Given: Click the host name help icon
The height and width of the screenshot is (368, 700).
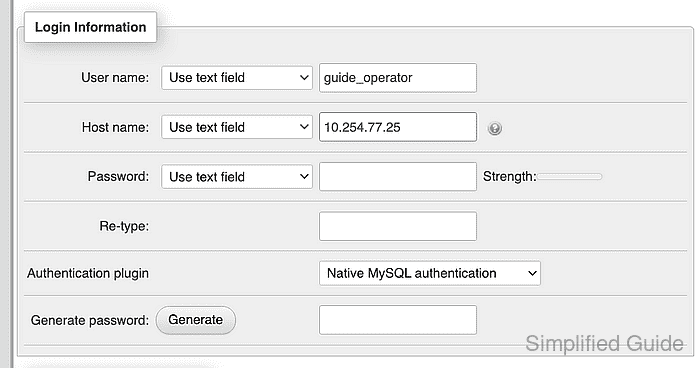Looking at the screenshot, I should pyautogui.click(x=495, y=129).
